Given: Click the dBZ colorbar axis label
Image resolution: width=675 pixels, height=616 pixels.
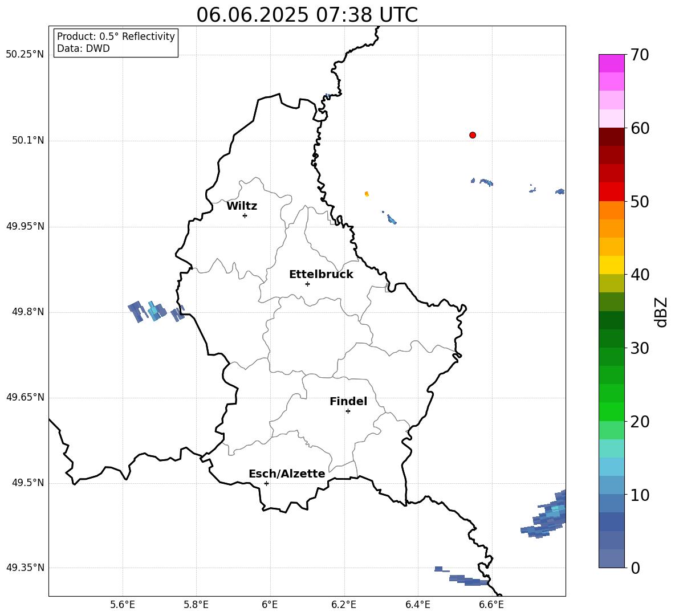Looking at the screenshot, I should pos(661,312).
